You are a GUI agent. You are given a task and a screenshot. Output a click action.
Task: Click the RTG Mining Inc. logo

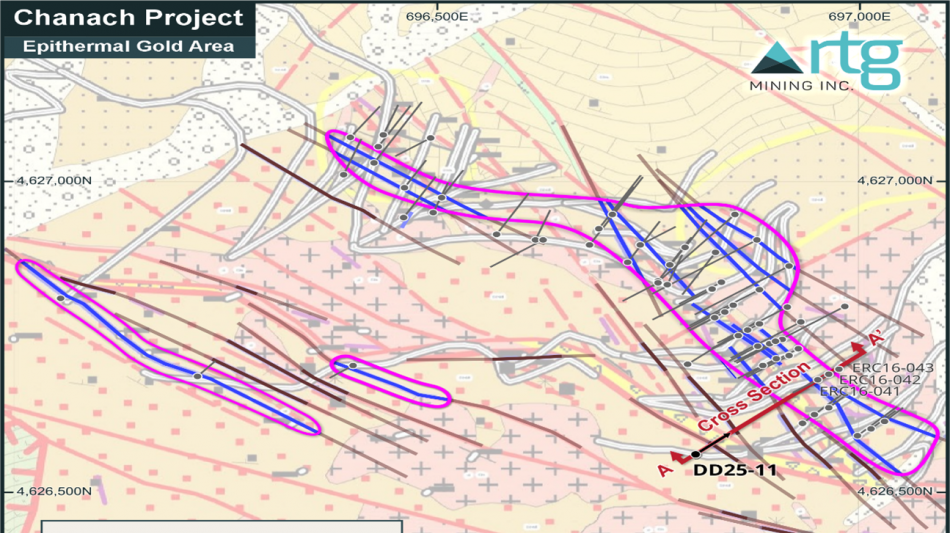pos(826,64)
